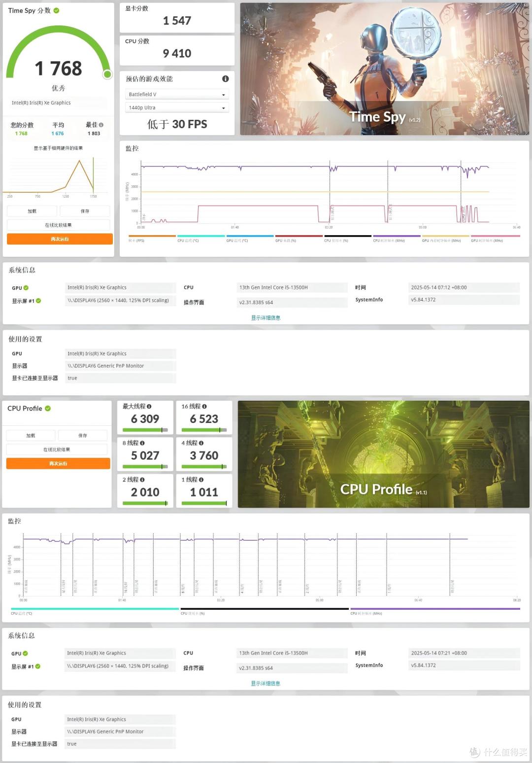Screen dimensions: 532x763
Task: Click Intel(R) Iris(R) Xe Graphics label under the Time Spy score gauge
Action: (x=59, y=103)
